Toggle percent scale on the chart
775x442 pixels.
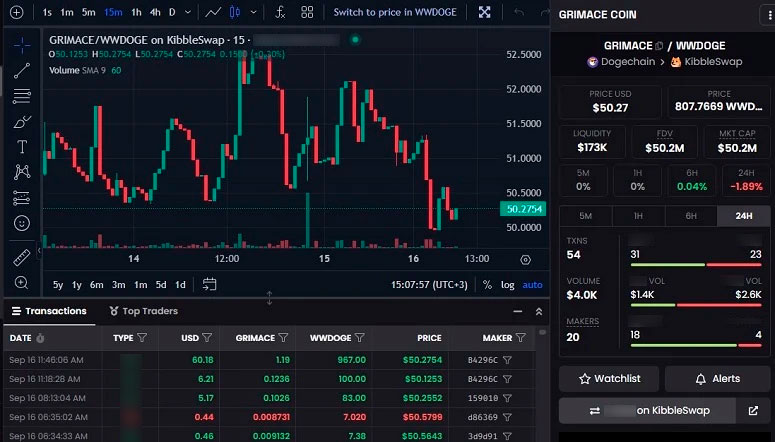[487, 284]
